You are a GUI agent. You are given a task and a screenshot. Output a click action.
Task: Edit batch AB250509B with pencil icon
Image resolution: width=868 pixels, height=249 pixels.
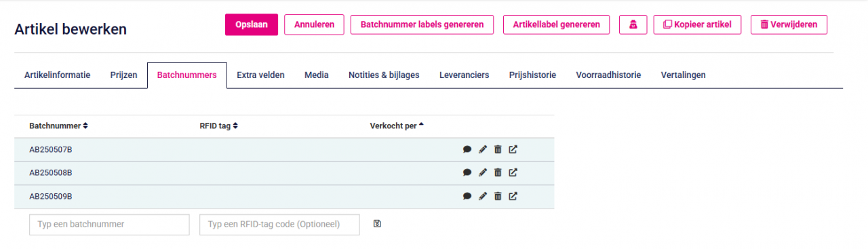tap(483, 196)
